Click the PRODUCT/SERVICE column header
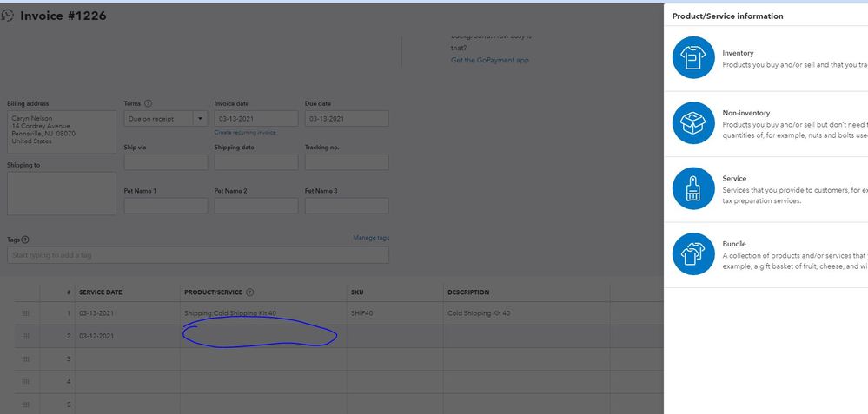 [213, 292]
